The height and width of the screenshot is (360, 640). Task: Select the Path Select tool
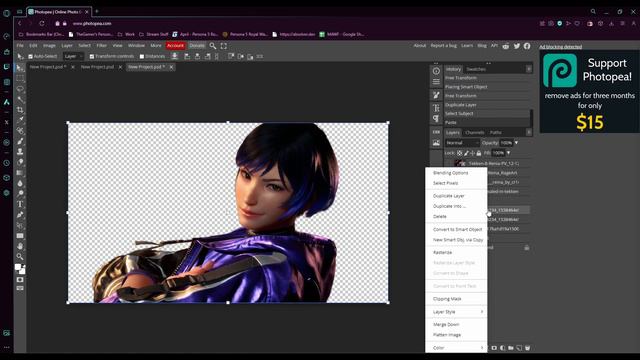(x=20, y=225)
